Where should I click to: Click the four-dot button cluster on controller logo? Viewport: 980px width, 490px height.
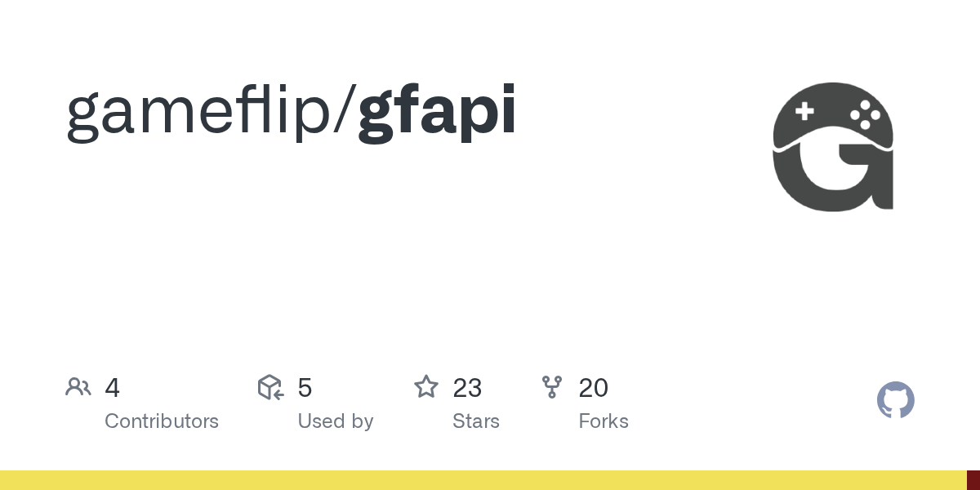865,114
